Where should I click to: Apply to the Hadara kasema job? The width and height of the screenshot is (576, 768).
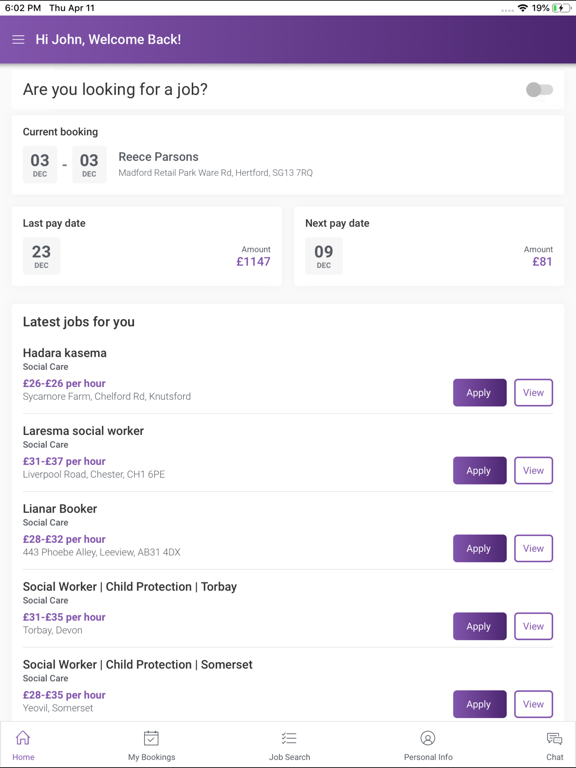(480, 392)
